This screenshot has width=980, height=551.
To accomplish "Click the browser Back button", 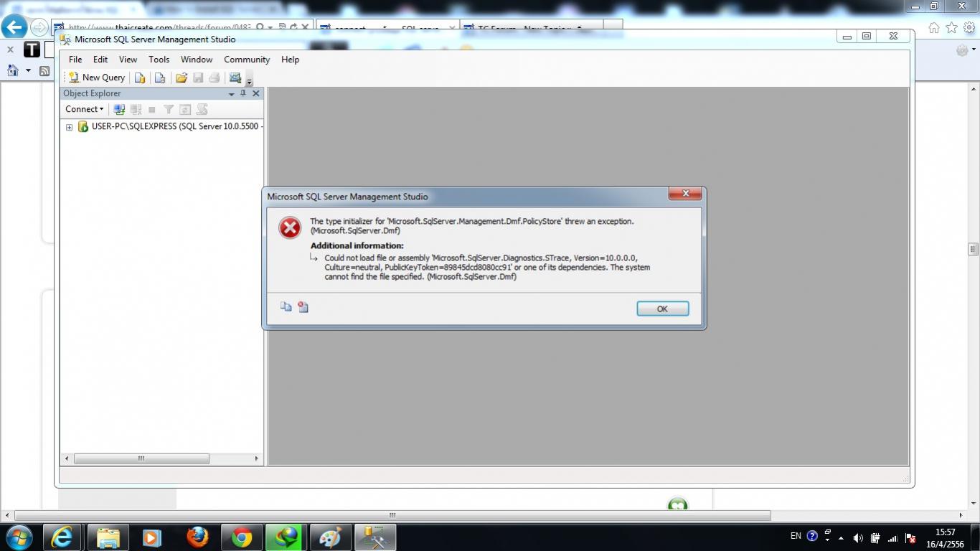I will [x=14, y=27].
